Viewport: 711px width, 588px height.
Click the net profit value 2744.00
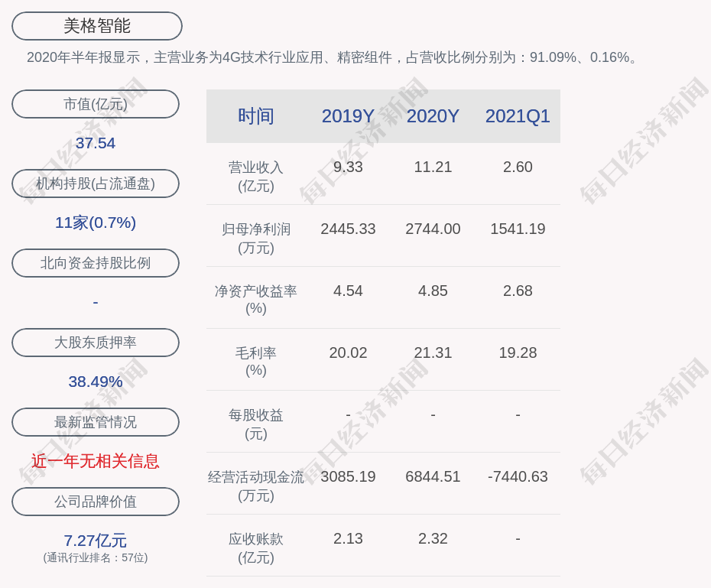(x=433, y=229)
